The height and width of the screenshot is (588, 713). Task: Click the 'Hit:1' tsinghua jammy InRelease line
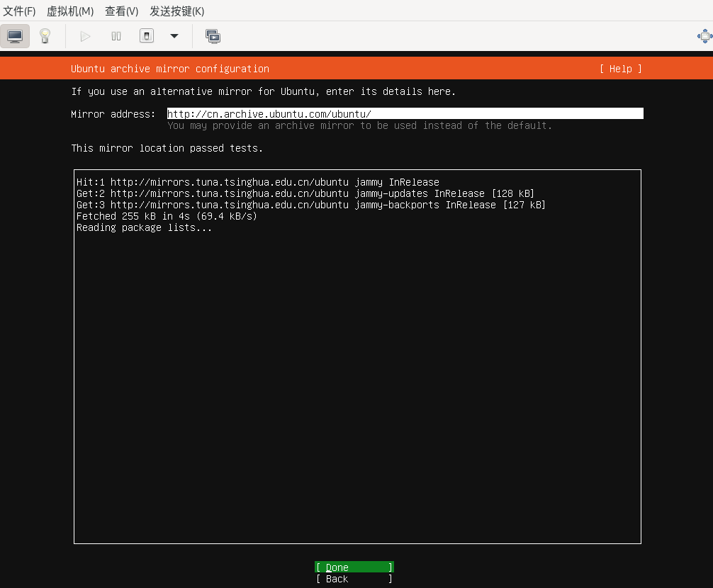258,182
